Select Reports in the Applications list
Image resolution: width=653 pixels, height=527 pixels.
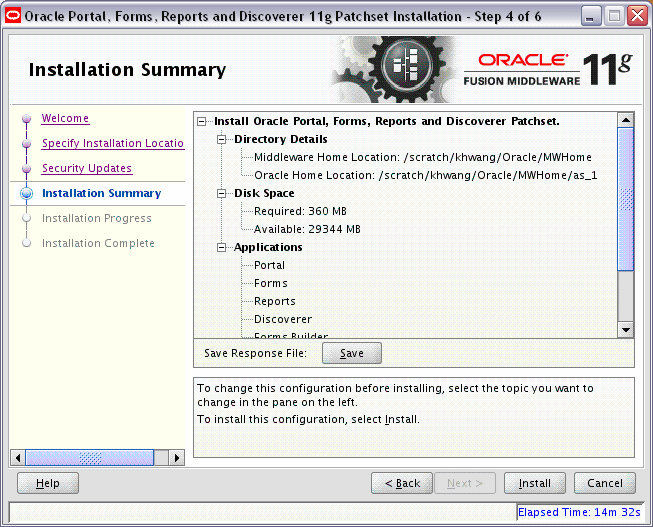point(275,302)
